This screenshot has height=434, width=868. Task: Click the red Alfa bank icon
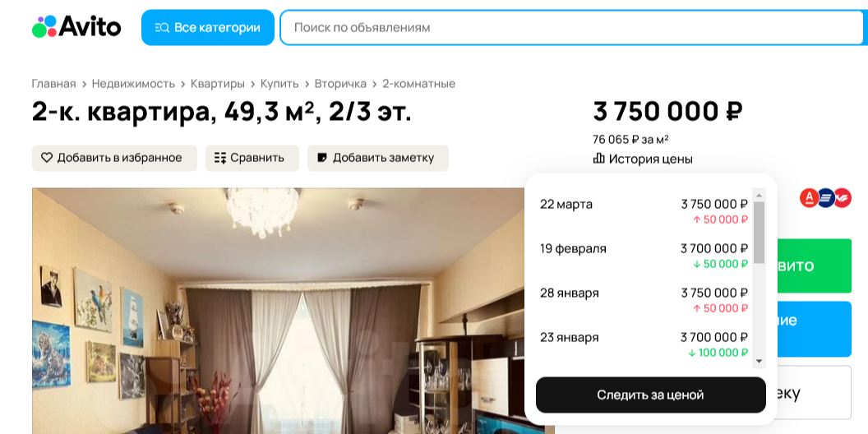point(809,197)
